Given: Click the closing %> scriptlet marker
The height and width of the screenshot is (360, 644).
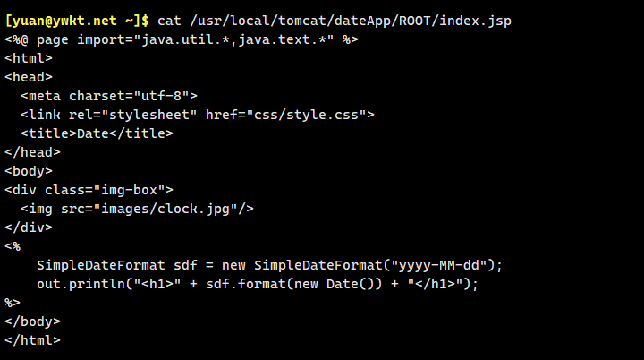Looking at the screenshot, I should pyautogui.click(x=13, y=303).
